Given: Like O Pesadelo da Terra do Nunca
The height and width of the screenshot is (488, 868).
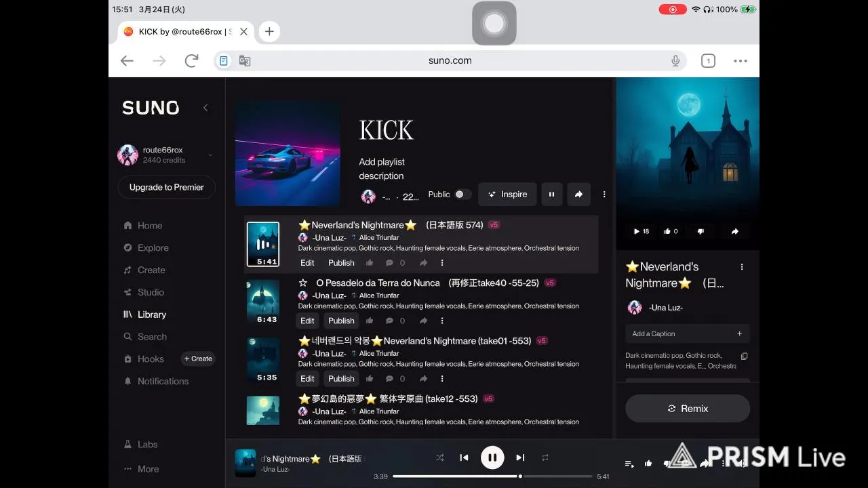Looking at the screenshot, I should [x=370, y=321].
